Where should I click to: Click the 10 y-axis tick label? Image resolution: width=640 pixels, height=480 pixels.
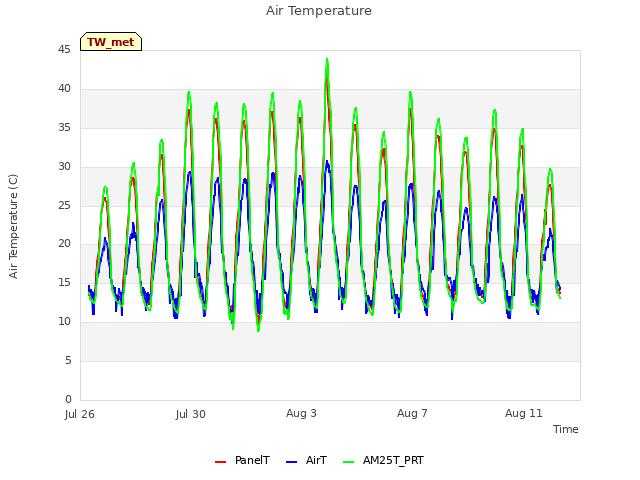point(64,322)
